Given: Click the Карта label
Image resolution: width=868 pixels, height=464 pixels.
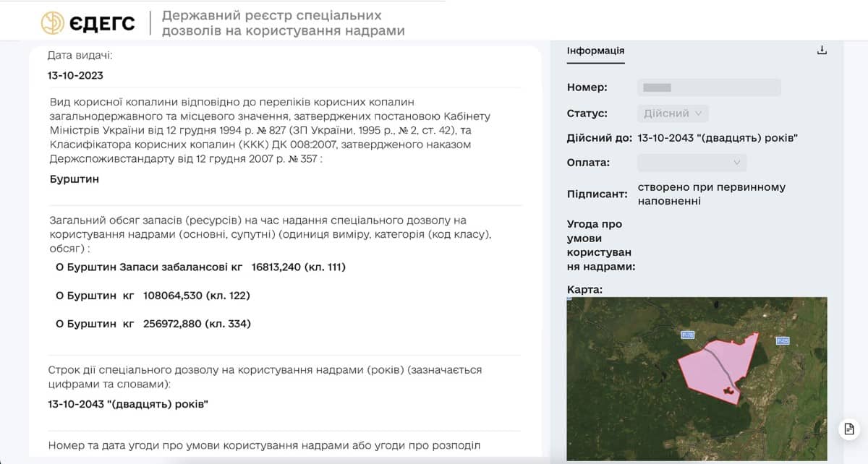Looking at the screenshot, I should tap(585, 289).
